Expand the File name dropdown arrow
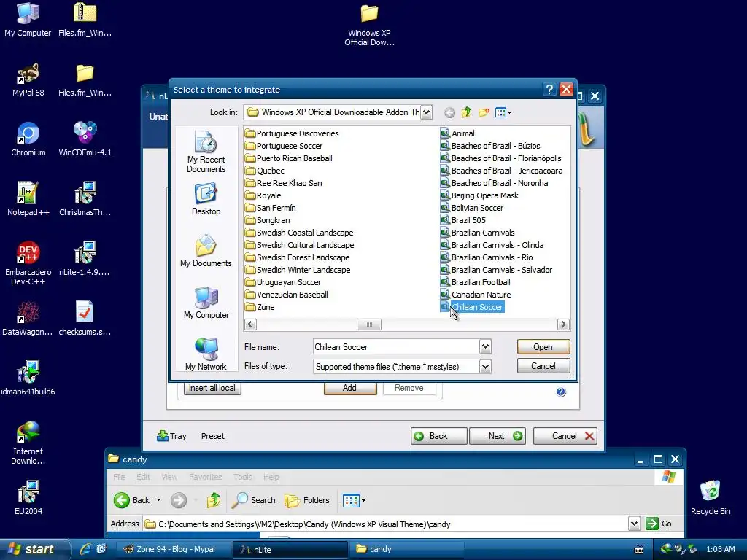Screen dimensions: 747x560 click(485, 346)
